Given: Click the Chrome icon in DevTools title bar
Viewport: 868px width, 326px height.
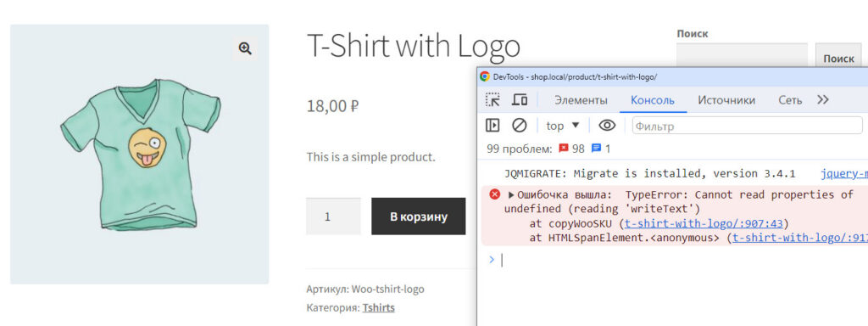Looking at the screenshot, I should pos(485,77).
